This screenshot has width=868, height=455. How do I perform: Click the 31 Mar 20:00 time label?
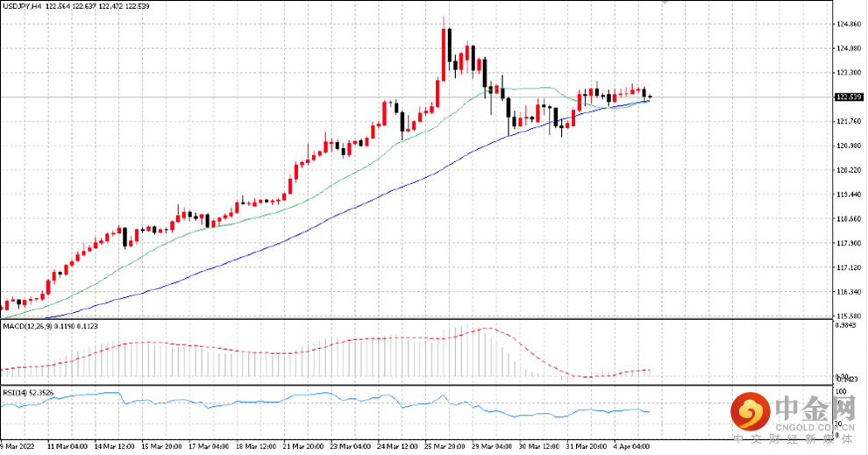pos(587,446)
